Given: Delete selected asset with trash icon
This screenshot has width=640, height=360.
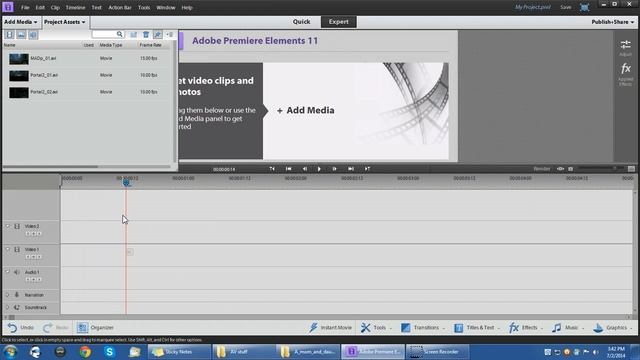Looking at the screenshot, I should [x=146, y=35].
